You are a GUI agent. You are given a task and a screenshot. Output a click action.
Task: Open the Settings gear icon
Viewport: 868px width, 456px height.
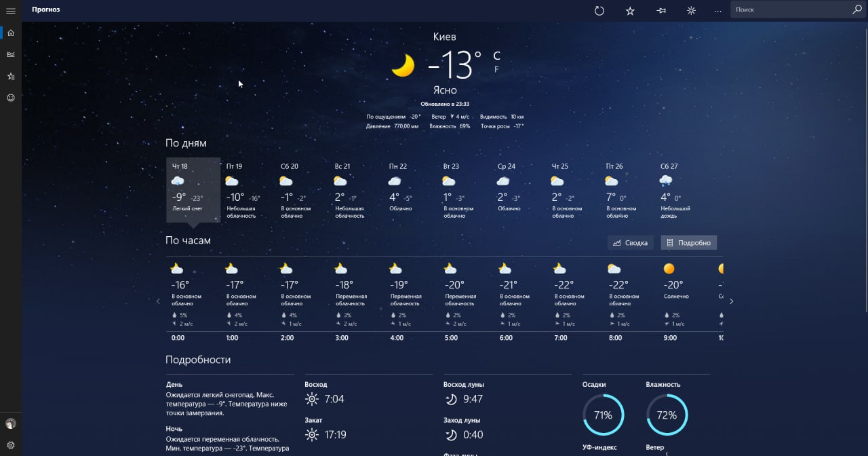11,445
